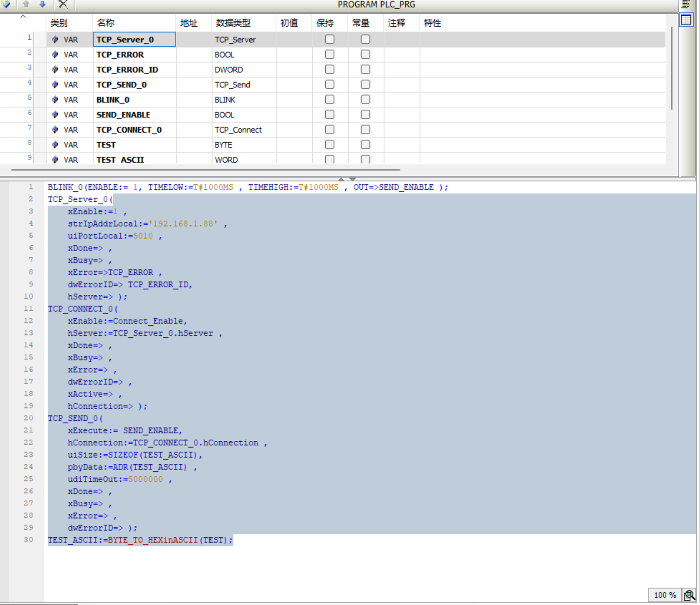Click code line pbyData:=ADR(TEST_ASCII)

click(132, 467)
